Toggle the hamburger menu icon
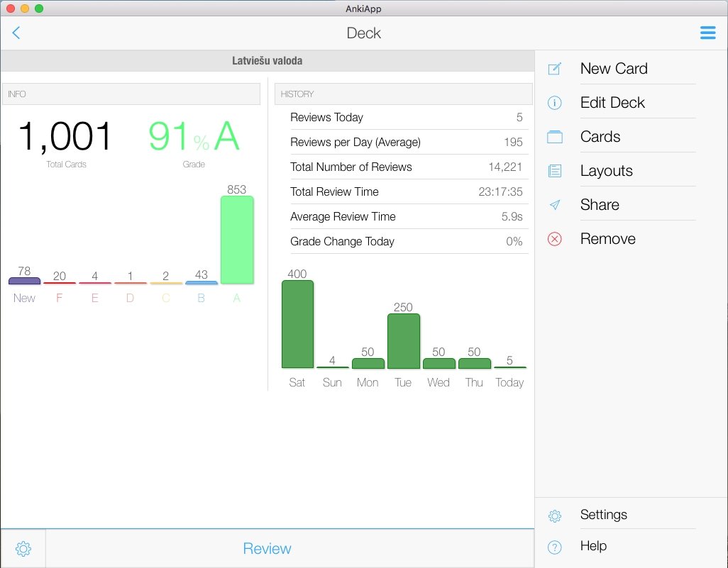 point(707,33)
